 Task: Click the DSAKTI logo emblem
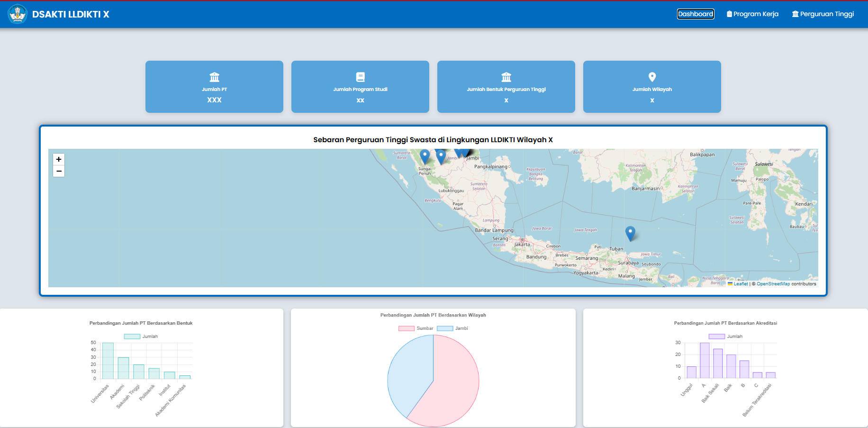[x=18, y=14]
